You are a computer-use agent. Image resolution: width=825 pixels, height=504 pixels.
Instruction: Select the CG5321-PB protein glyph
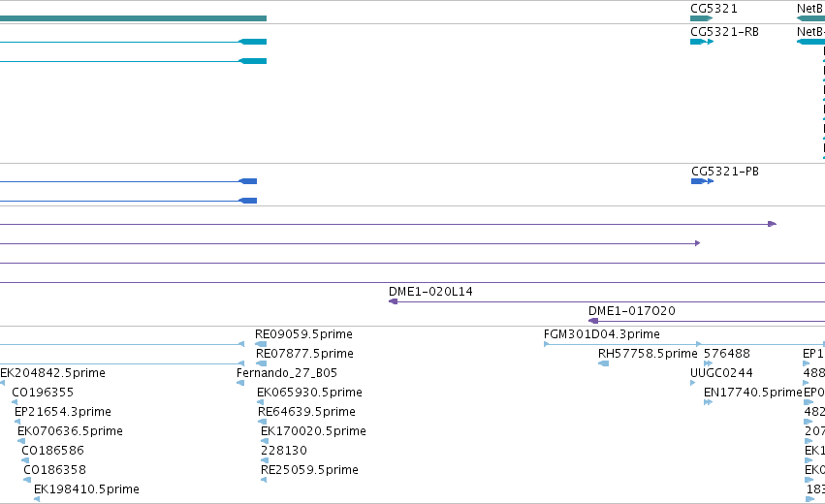703,181
